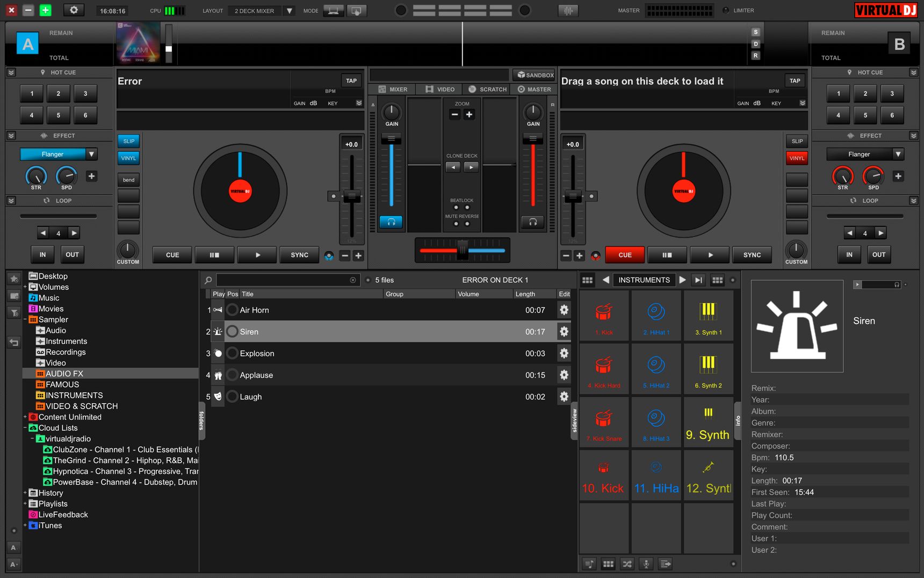Image resolution: width=924 pixels, height=578 pixels.
Task: Click deck A TAP button
Action: [351, 81]
